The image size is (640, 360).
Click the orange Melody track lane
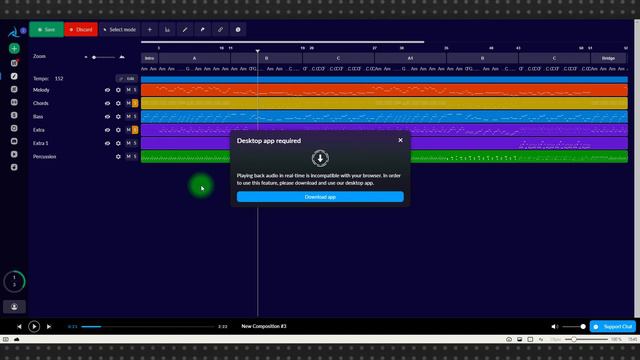coord(384,90)
